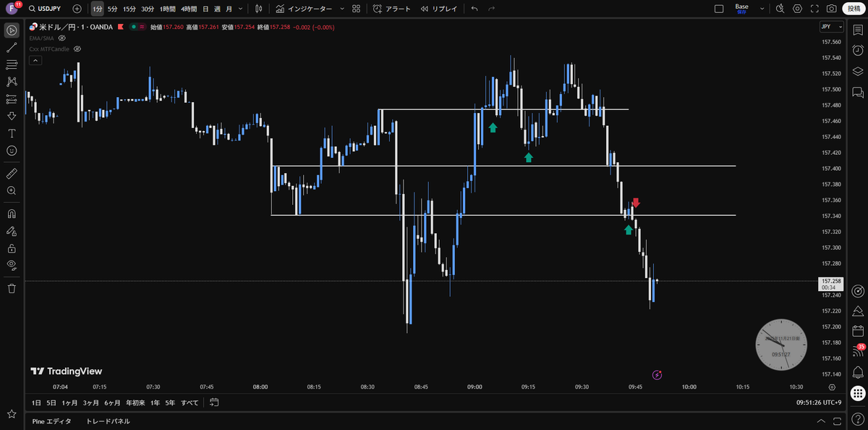Toggle stay in drawing mode
The height and width of the screenshot is (430, 868).
12,231
